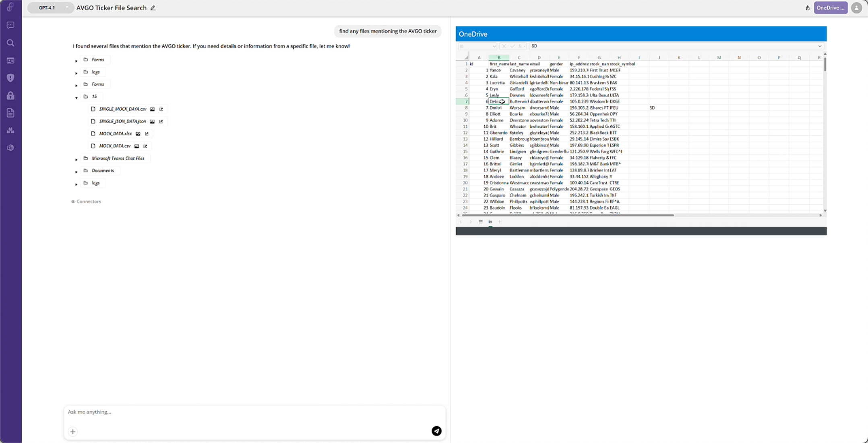Edit chat title with pencil icon
Image resolution: width=868 pixels, height=443 pixels.
tap(153, 8)
